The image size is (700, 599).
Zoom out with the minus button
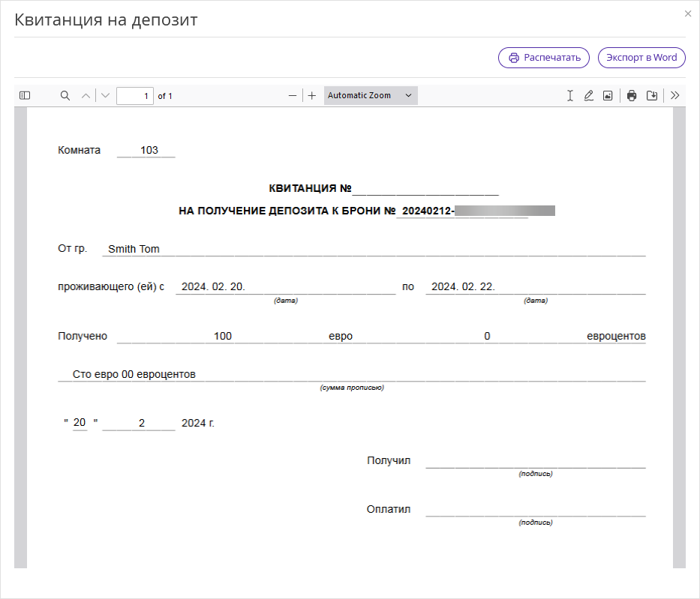(x=293, y=95)
